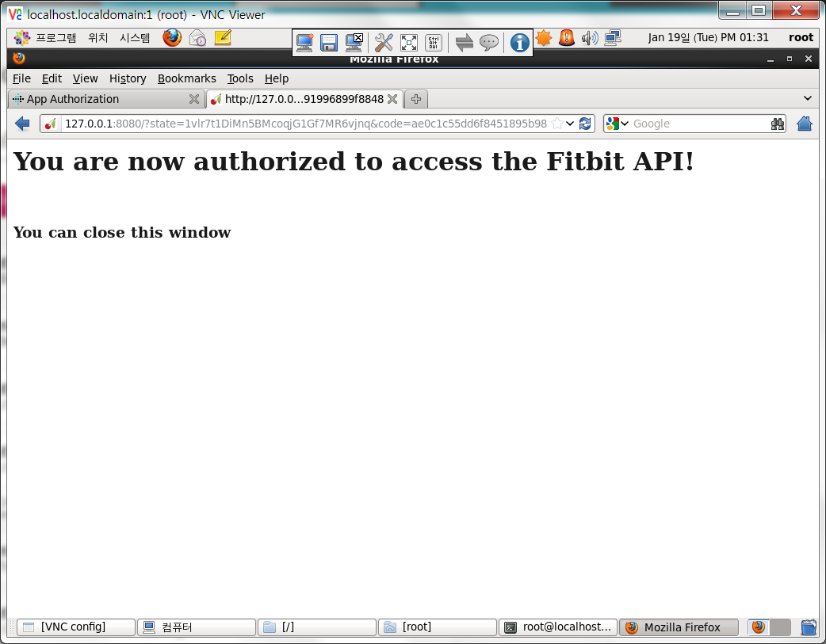
Task: Open a new tab with the plus button
Action: [416, 99]
